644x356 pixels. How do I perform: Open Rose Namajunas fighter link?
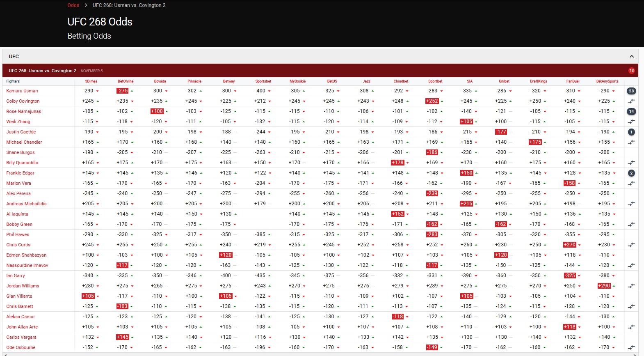[x=24, y=112]
